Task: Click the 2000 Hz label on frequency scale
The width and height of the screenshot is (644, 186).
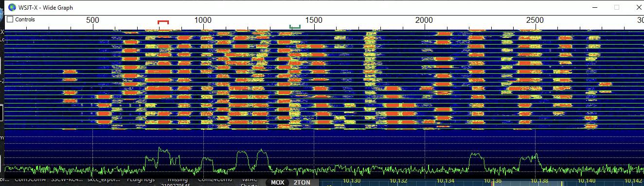Action: pos(424,20)
